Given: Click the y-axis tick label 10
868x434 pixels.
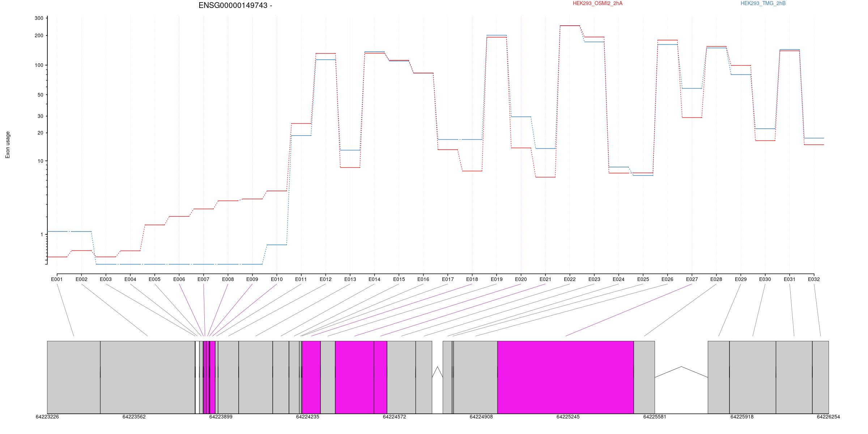Looking at the screenshot, I should 41,161.
